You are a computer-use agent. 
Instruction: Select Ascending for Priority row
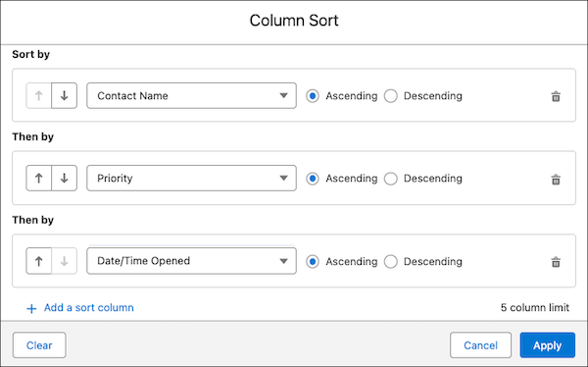[313, 179]
